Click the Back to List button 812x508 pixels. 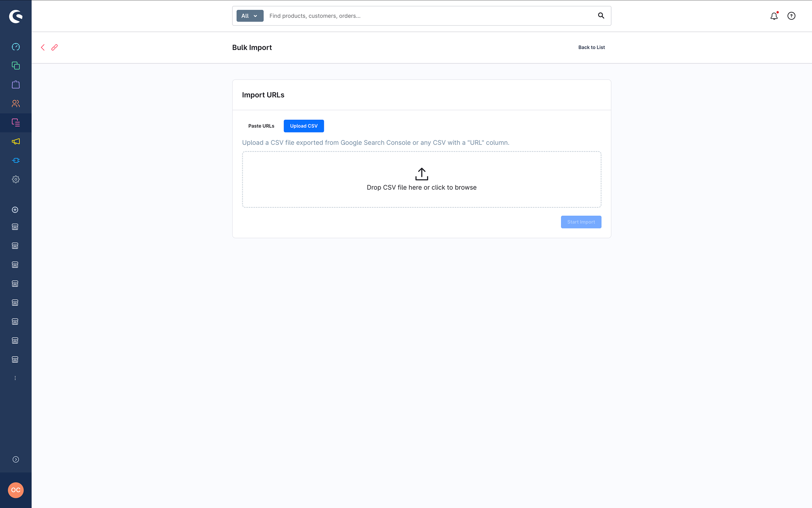tap(592, 48)
